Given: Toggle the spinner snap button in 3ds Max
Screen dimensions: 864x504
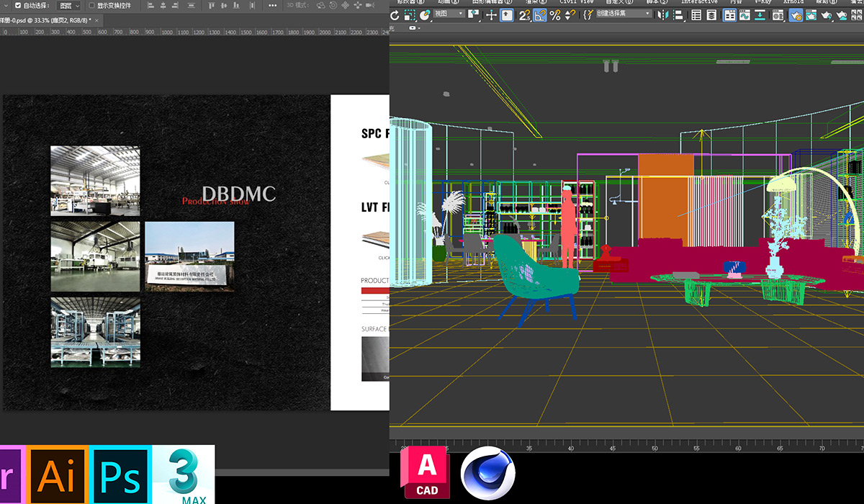Looking at the screenshot, I should pos(570,15).
